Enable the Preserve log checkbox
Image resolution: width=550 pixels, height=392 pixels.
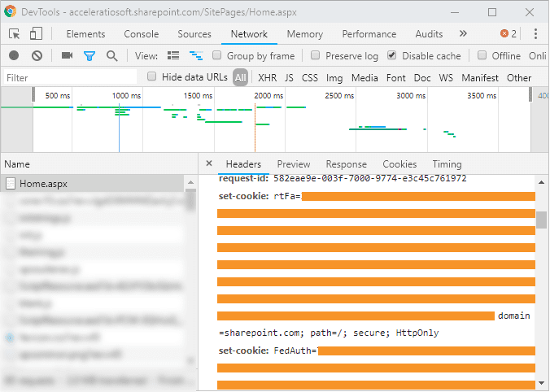click(316, 55)
